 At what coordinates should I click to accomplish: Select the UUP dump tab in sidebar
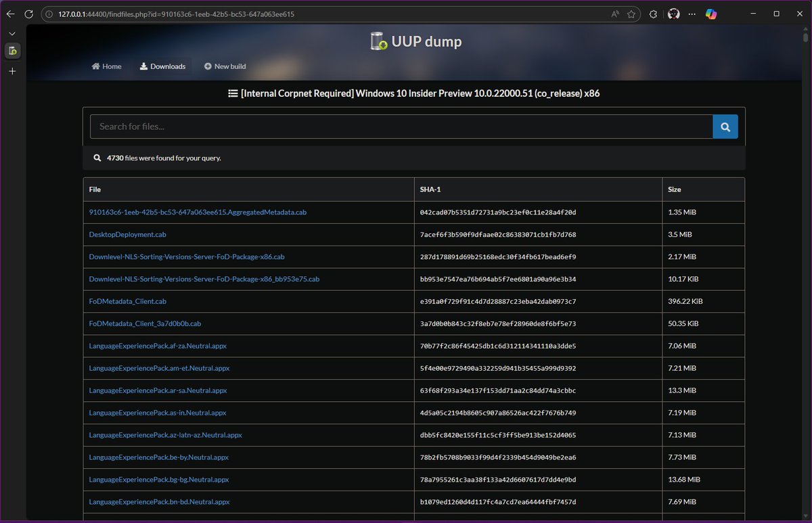12,51
